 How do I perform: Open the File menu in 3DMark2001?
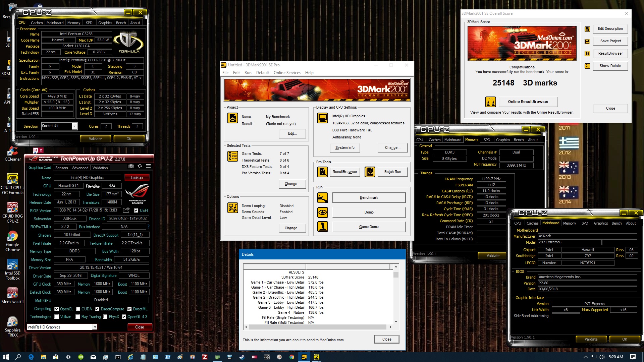pyautogui.click(x=225, y=73)
